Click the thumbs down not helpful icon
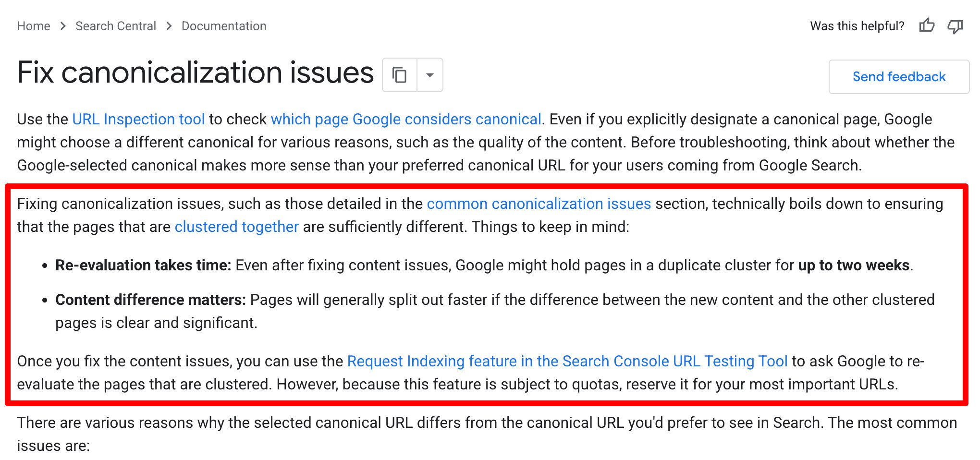 (x=955, y=26)
